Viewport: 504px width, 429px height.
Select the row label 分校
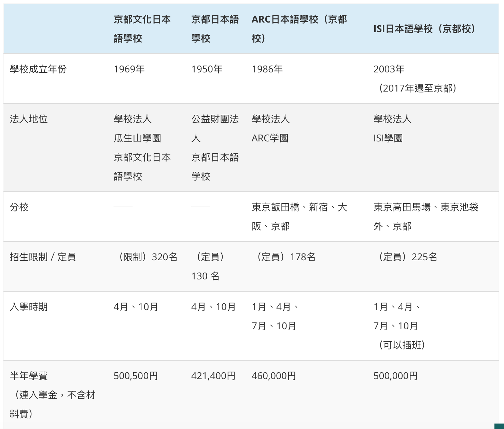[x=19, y=207]
